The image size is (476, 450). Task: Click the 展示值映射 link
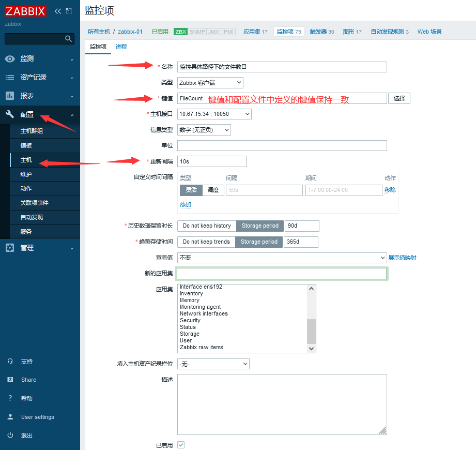click(x=402, y=258)
